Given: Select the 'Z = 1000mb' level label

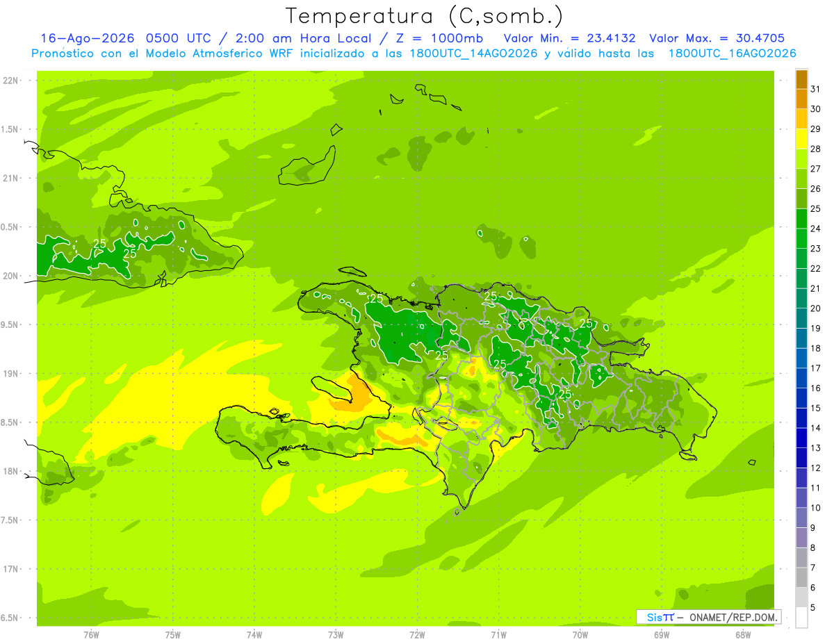Looking at the screenshot, I should pos(438,38).
